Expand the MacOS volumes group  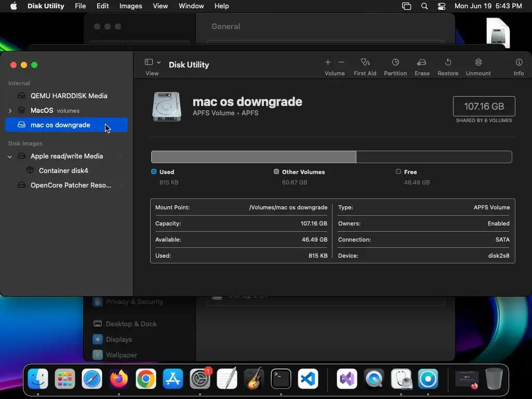click(x=10, y=111)
